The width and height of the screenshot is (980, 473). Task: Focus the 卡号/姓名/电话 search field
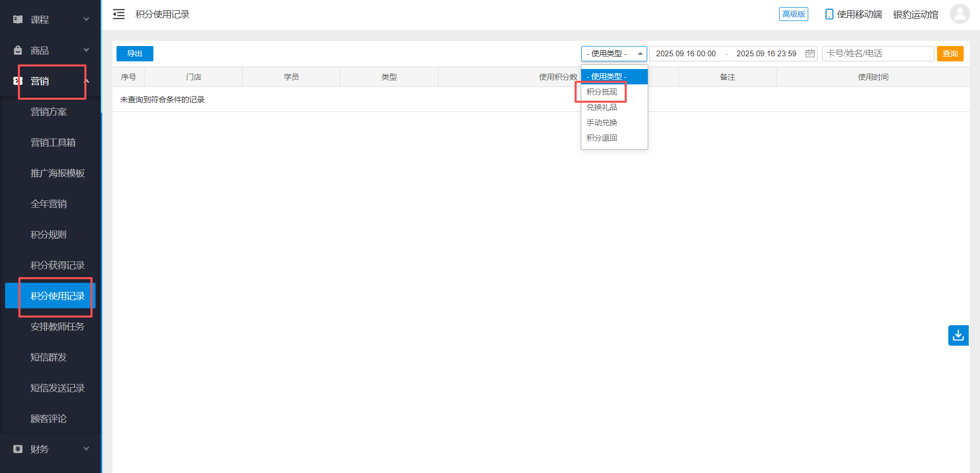point(877,54)
